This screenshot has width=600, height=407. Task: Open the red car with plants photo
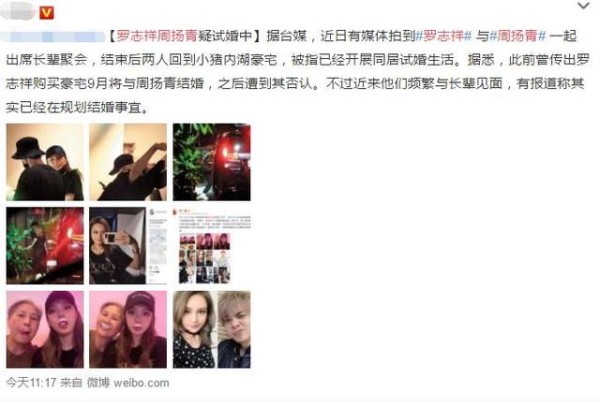click(45, 246)
